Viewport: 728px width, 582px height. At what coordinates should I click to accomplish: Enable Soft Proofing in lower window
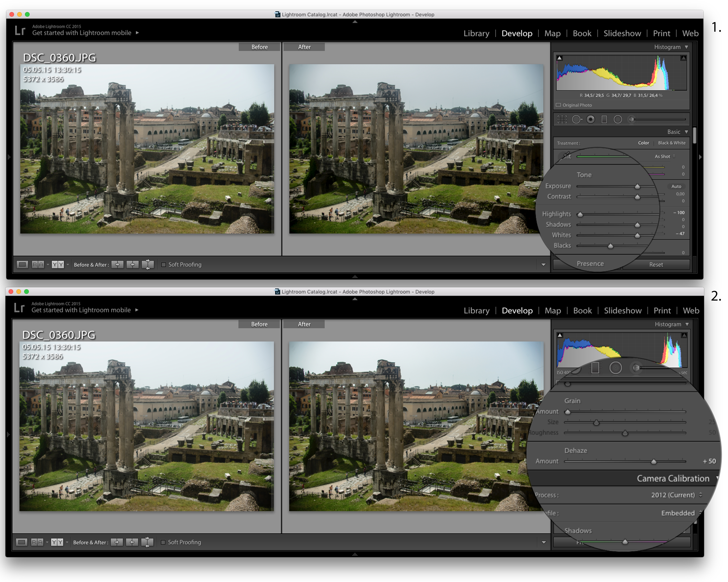click(163, 542)
